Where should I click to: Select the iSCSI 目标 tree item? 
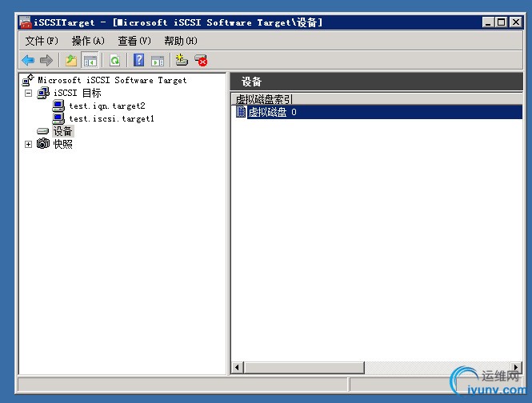[x=78, y=93]
